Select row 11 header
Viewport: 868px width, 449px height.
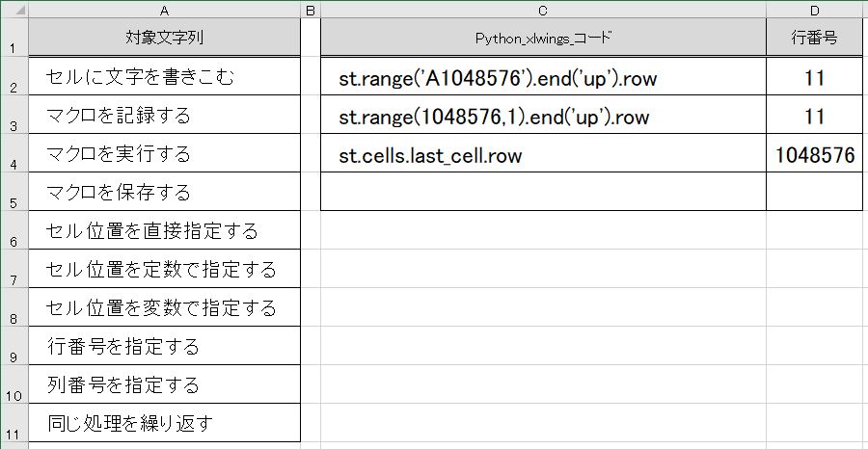pos(14,423)
